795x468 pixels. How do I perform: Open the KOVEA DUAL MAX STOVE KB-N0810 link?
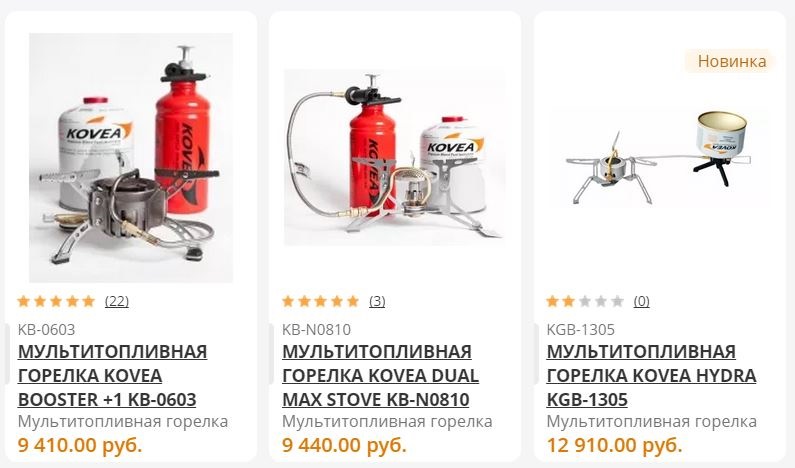pyautogui.click(x=380, y=375)
